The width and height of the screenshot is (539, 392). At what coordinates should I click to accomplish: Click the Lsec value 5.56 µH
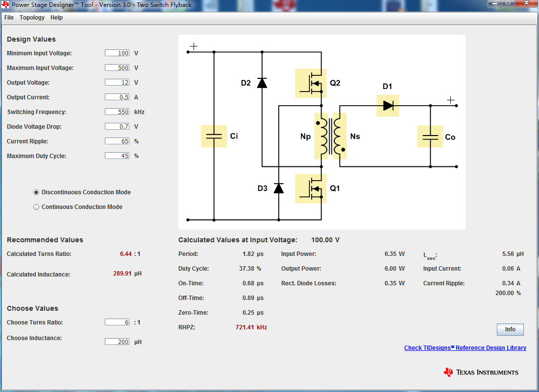[513, 254]
